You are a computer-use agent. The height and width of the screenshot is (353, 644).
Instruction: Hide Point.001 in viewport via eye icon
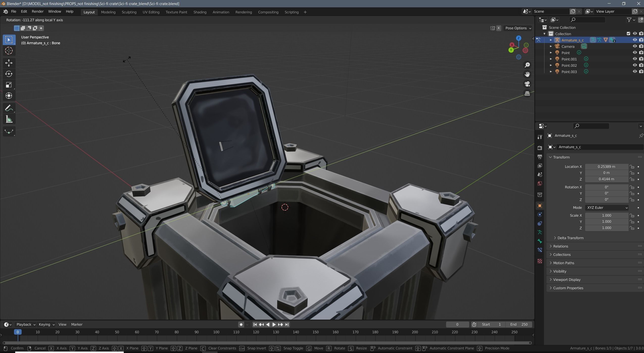click(635, 59)
